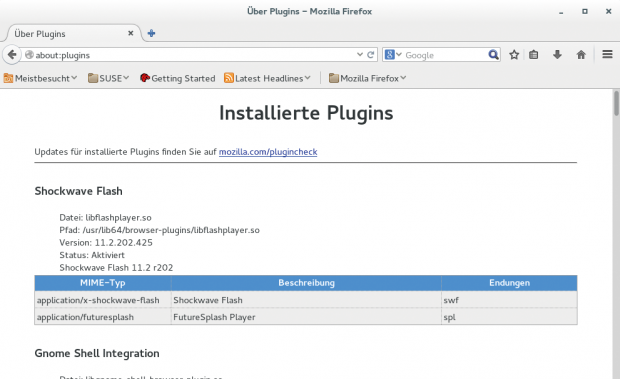Click the Installierte Plugins heading
This screenshot has height=379, width=620.
coord(306,113)
